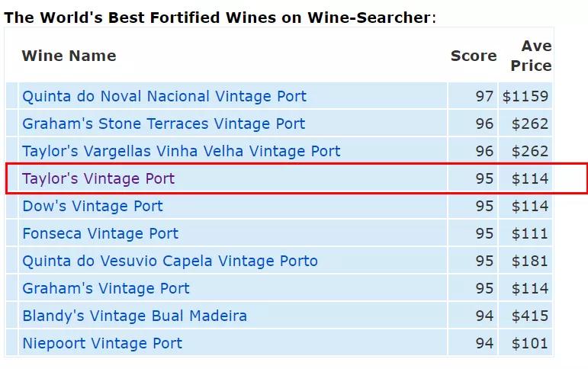
Task: Open Blandy's Vintage Bual Madeira link
Action: tap(134, 316)
